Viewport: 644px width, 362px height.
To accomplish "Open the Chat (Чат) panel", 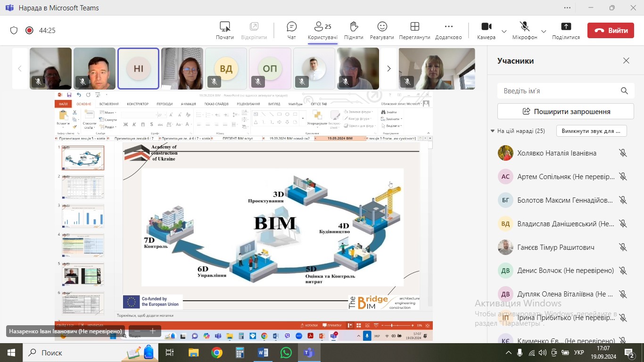I will (291, 27).
